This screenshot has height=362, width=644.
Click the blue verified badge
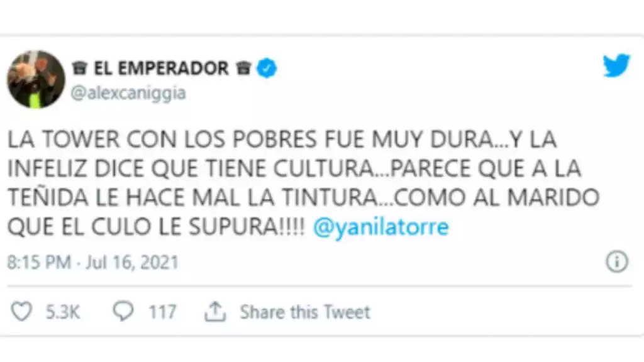click(267, 68)
